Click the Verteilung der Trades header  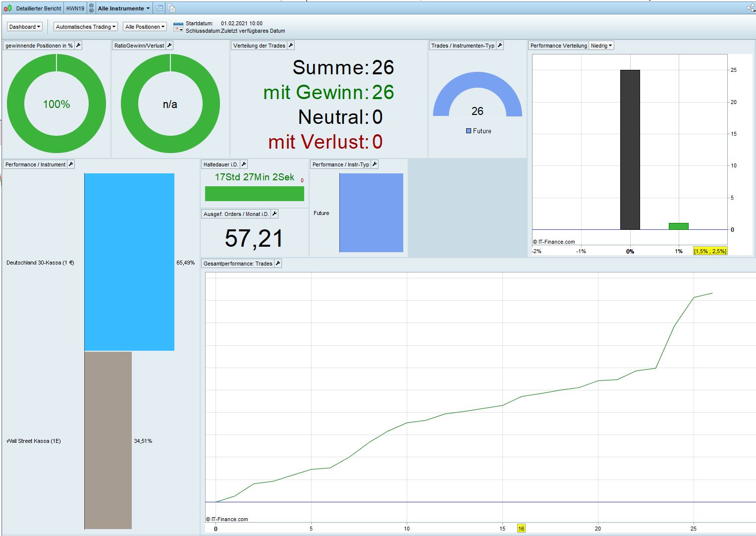(259, 46)
